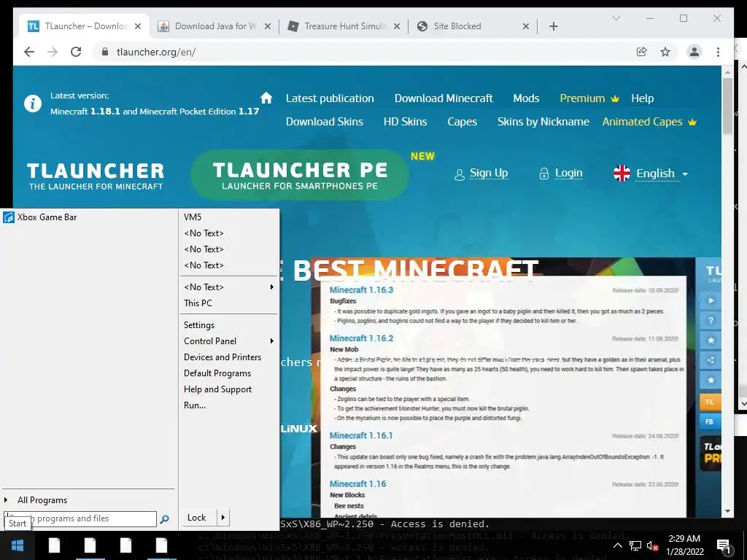Click the play arrow sidebar button
The width and height of the screenshot is (747, 560).
coord(711,300)
